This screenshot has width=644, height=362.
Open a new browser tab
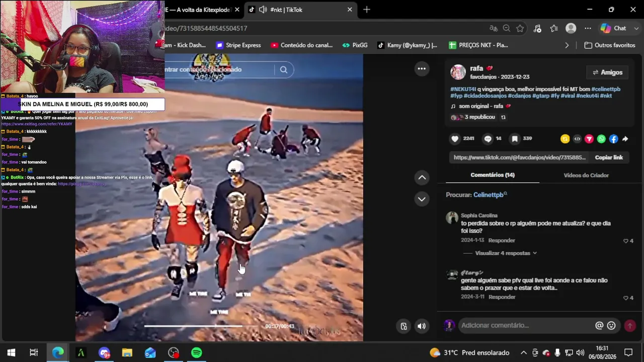[x=366, y=10]
